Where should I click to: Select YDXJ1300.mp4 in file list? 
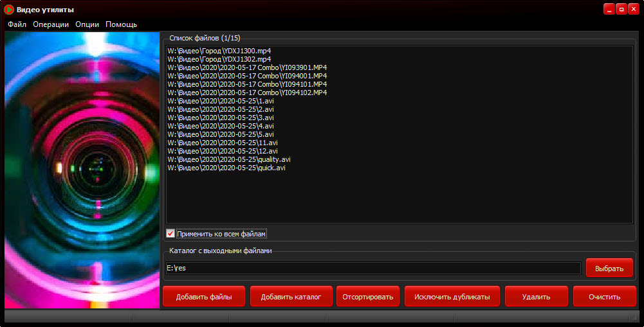coord(219,51)
